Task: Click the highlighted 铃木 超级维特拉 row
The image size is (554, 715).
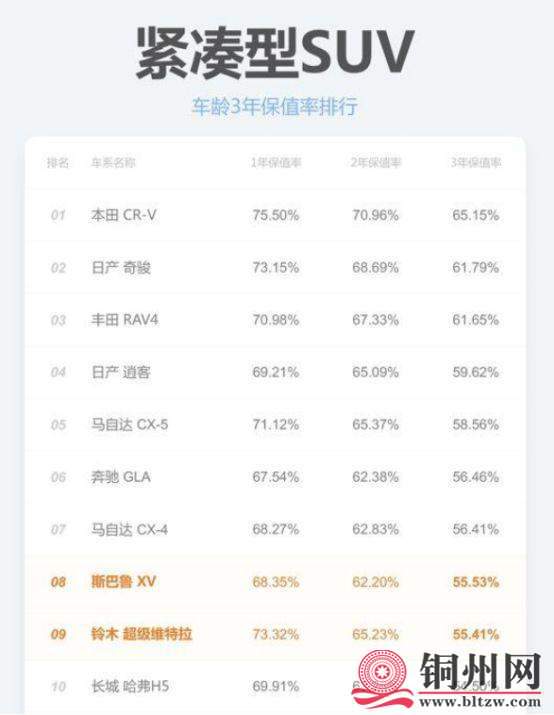Action: 275,634
